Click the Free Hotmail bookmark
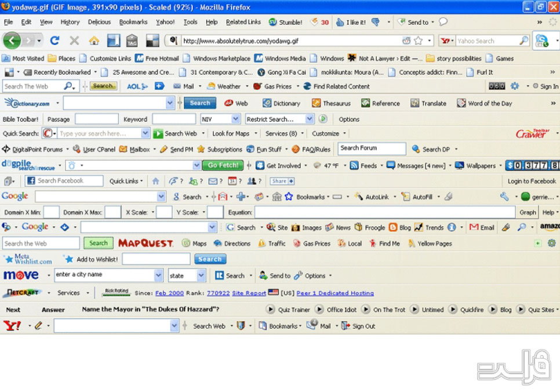The width and height of the screenshot is (560, 392). [x=157, y=58]
